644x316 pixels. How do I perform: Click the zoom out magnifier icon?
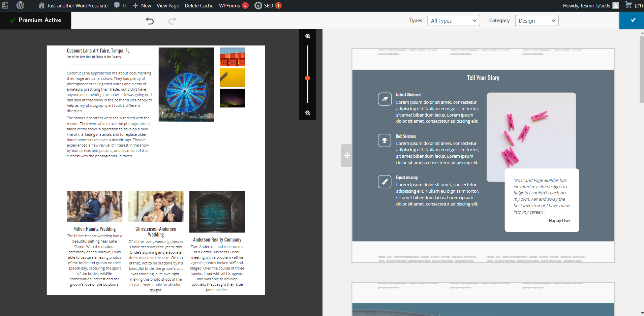(x=308, y=113)
